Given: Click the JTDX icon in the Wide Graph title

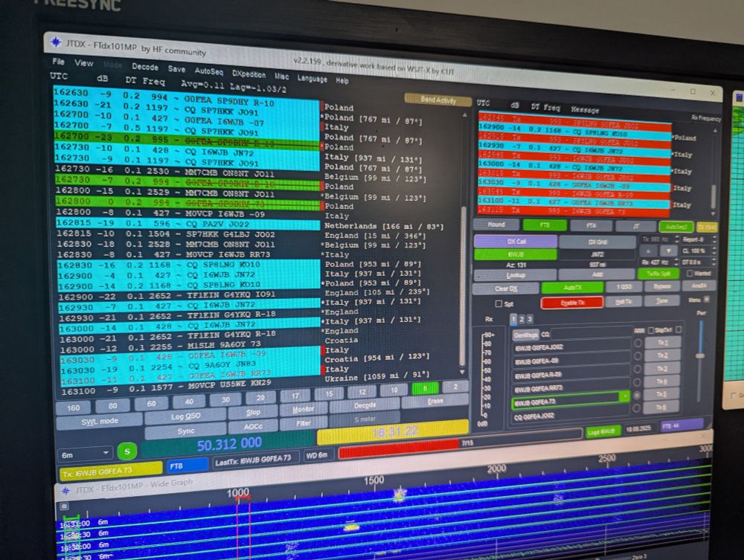Looking at the screenshot, I should tap(66, 490).
